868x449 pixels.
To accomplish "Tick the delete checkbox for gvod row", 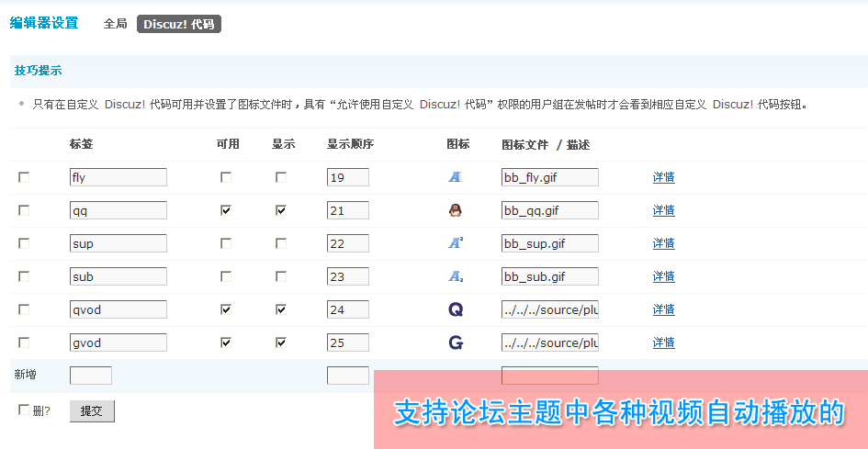I will point(24,342).
